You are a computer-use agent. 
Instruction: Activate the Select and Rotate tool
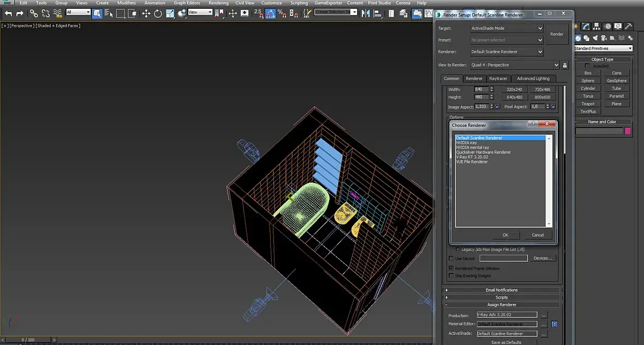158,13
